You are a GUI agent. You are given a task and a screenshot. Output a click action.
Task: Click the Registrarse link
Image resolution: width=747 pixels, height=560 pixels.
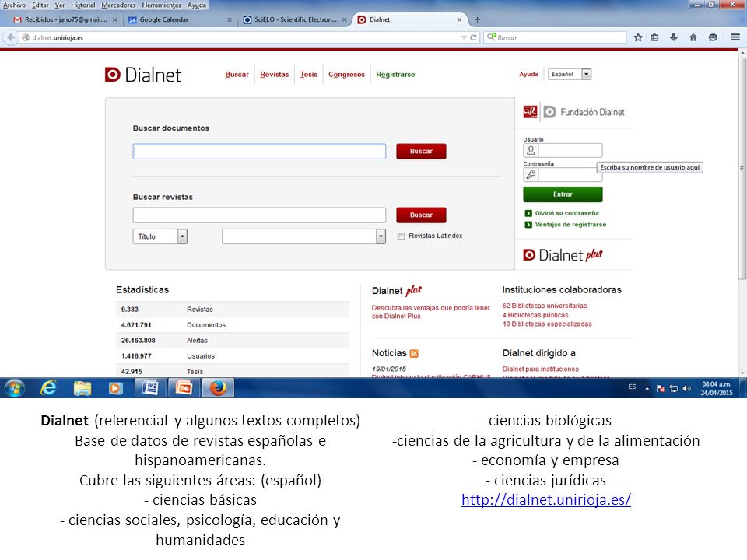click(395, 75)
